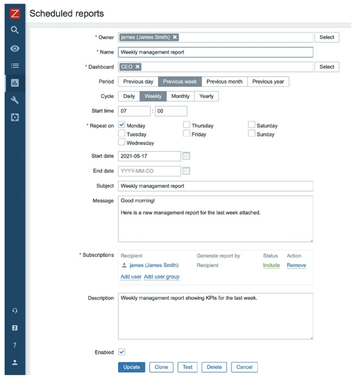The height and width of the screenshot is (380, 364).
Task: Click the Update button
Action: click(x=131, y=367)
